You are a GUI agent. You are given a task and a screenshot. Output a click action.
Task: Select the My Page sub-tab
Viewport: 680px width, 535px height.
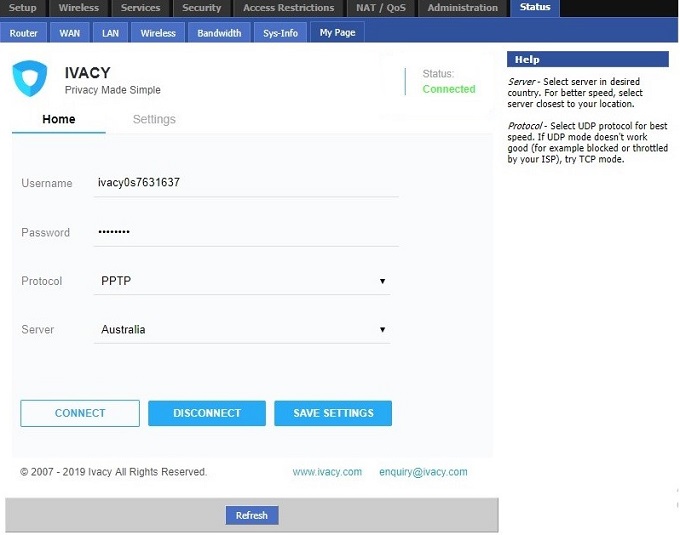pos(337,33)
